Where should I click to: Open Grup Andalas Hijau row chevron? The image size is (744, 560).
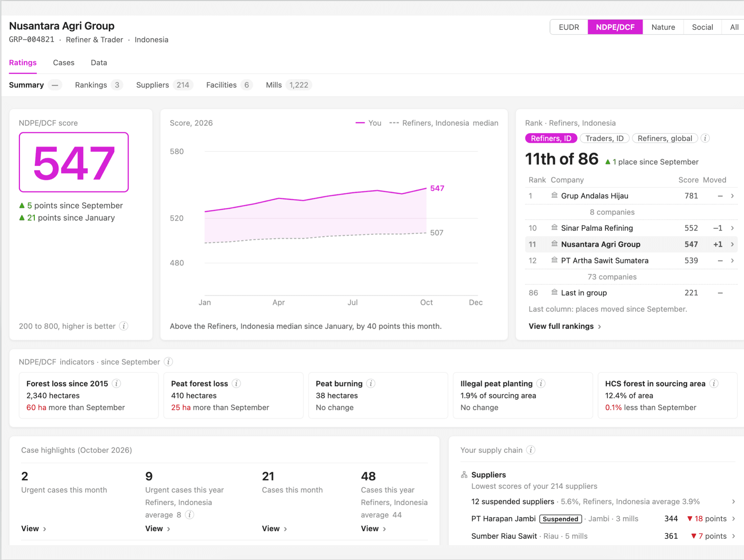(x=732, y=196)
